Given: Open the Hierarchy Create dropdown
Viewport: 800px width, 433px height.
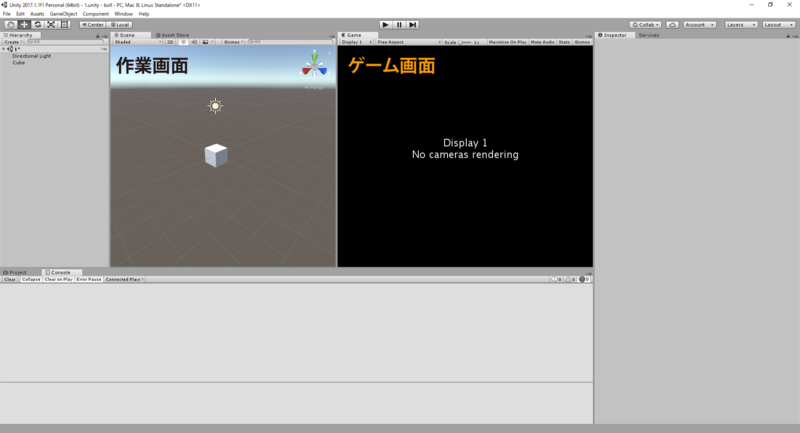Looking at the screenshot, I should [x=13, y=42].
